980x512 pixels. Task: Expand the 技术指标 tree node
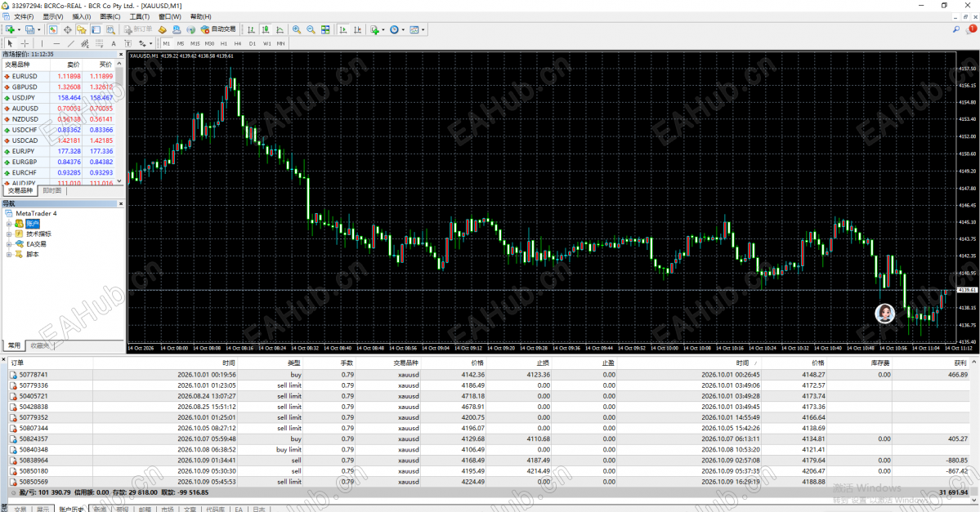[x=9, y=234]
